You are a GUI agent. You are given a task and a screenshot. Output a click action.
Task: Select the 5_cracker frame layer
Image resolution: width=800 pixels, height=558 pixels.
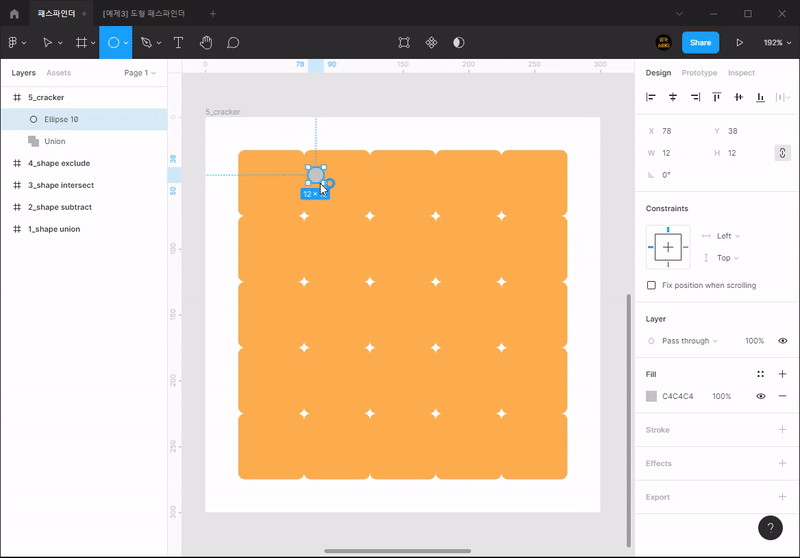click(x=84, y=97)
